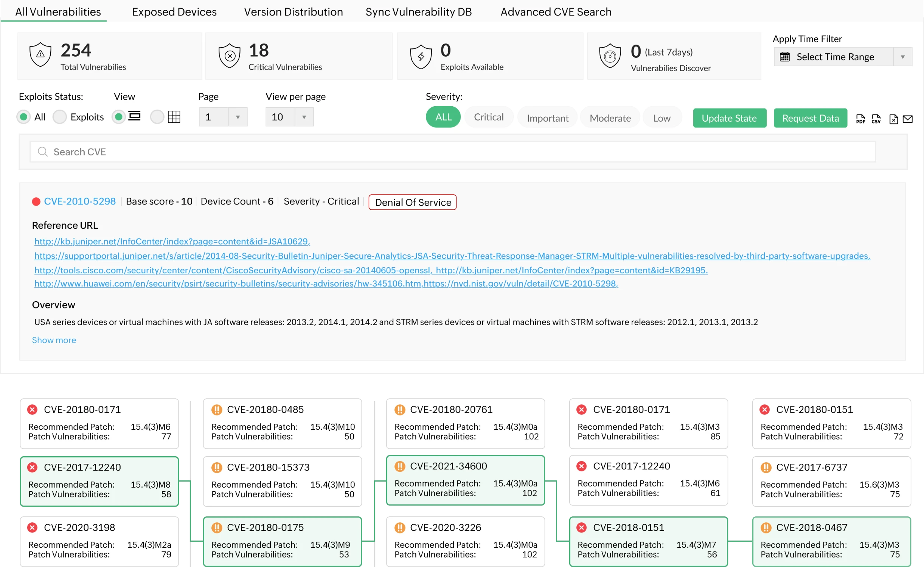Select the All exploits status option
Viewport: 924px width, 567px height.
coord(24,117)
